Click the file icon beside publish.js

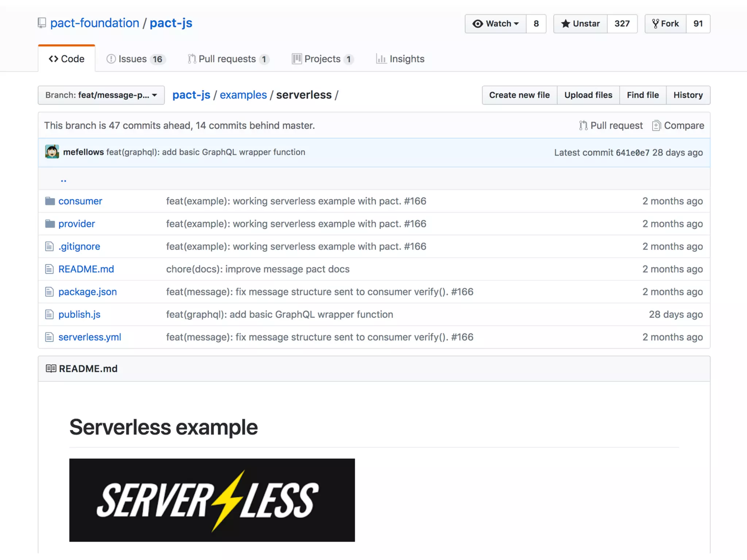tap(49, 315)
